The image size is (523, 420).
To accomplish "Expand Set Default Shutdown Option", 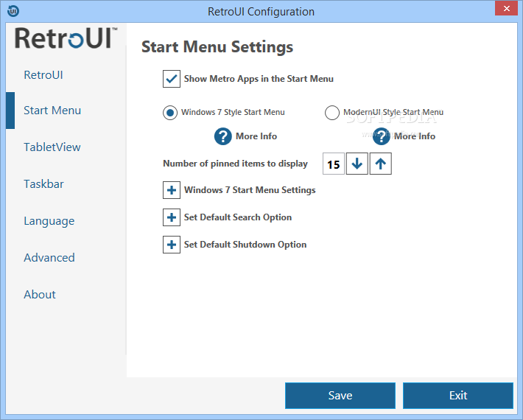I will [x=172, y=245].
